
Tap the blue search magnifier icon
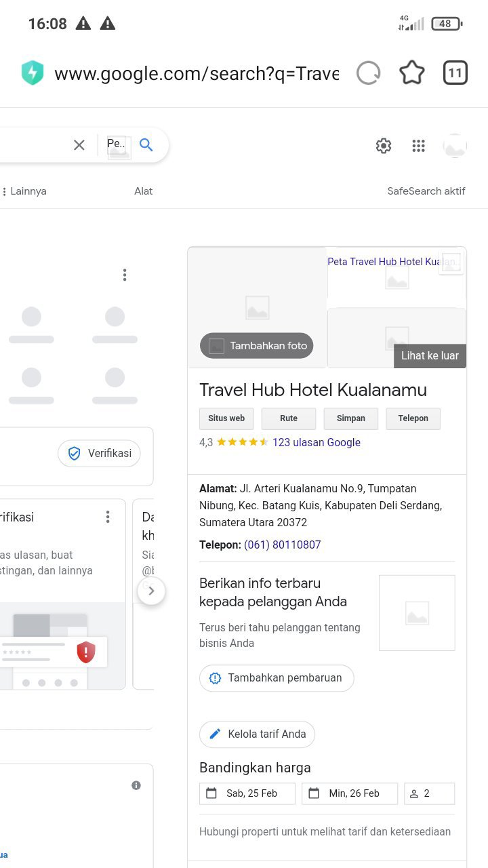146,144
